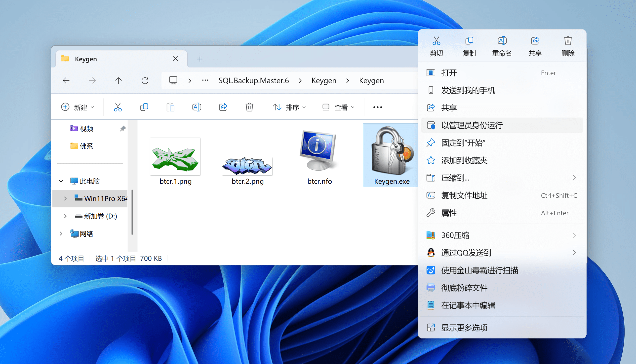Choose 显示更多选项 at menu bottom

click(464, 328)
